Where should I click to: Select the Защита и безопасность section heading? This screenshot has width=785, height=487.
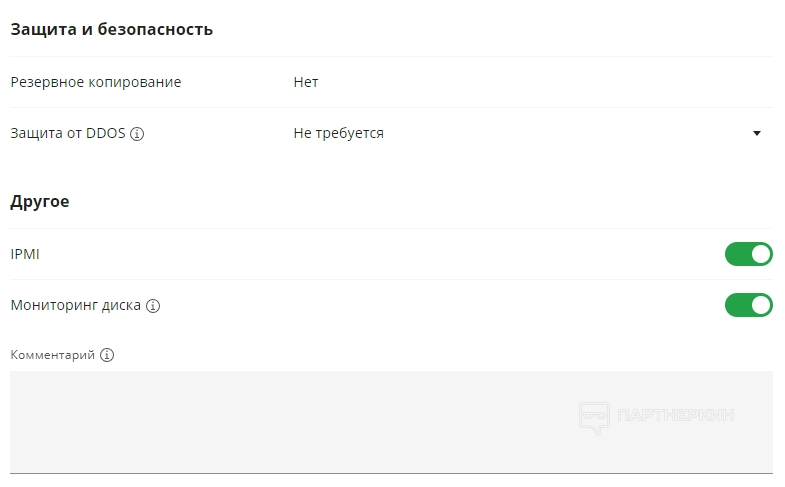pyautogui.click(x=111, y=29)
